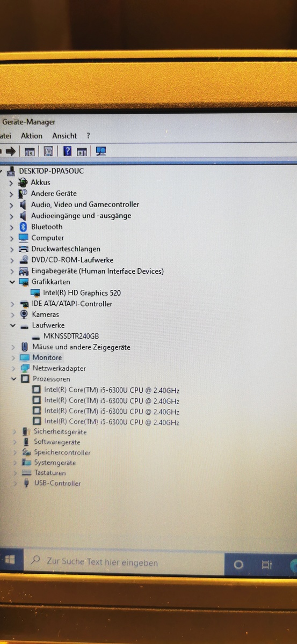This screenshot has height=644, width=297.
Task: Click the Monitore screen icon
Action: (25, 357)
